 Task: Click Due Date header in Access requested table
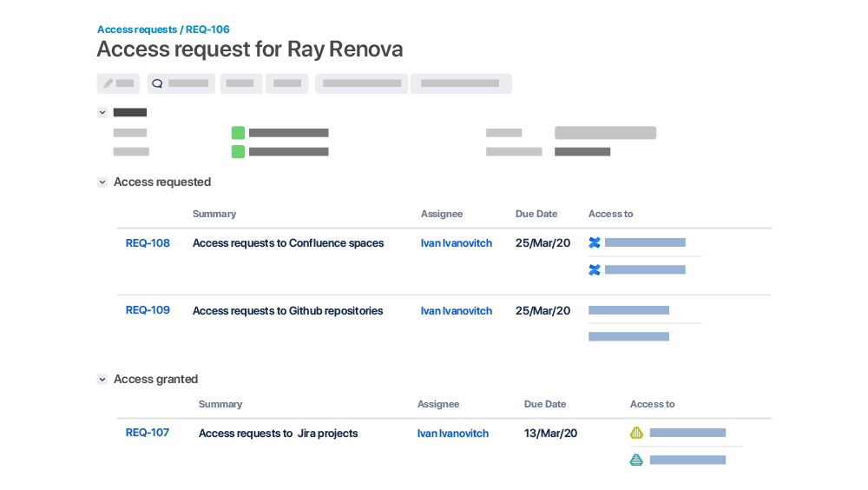536,214
